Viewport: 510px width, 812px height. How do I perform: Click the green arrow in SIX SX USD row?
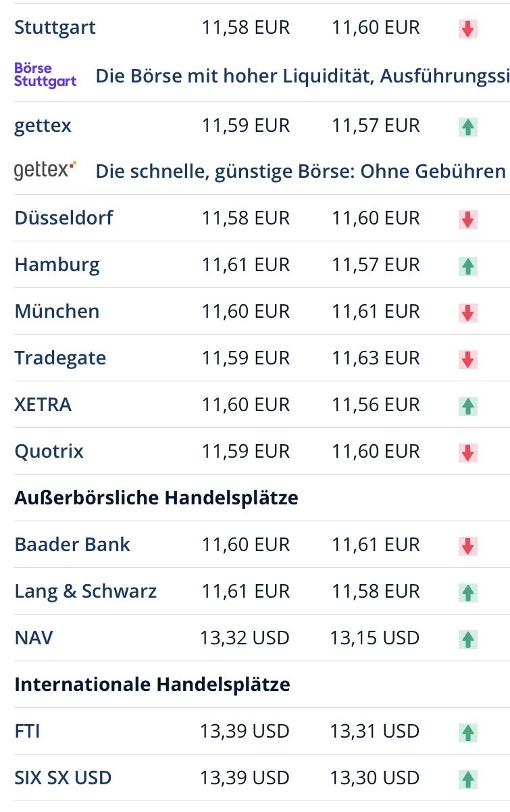(467, 779)
